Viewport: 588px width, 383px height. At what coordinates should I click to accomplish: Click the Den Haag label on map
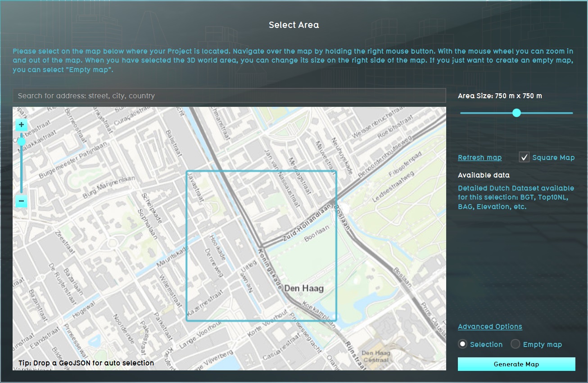pyautogui.click(x=303, y=288)
